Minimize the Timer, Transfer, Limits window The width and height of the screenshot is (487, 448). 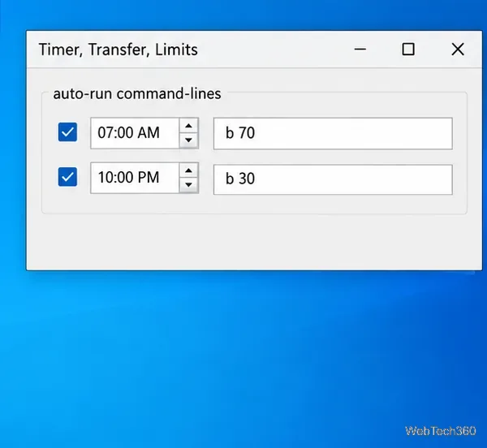360,49
